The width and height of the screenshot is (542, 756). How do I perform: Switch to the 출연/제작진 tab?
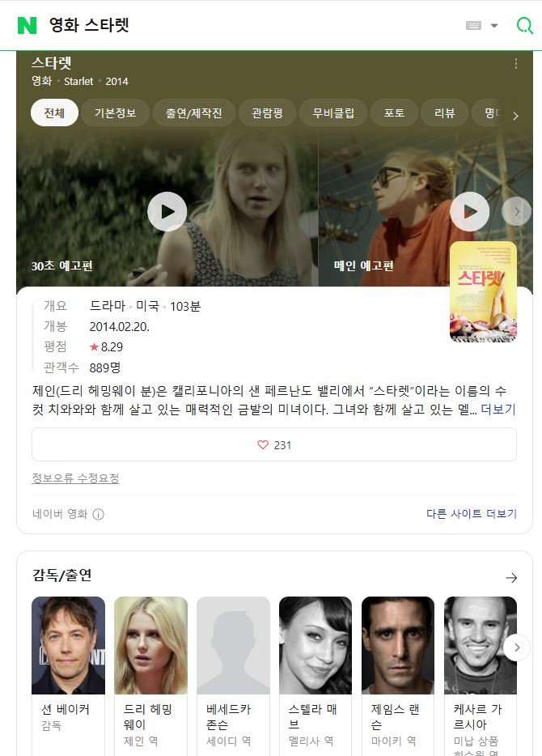point(193,113)
